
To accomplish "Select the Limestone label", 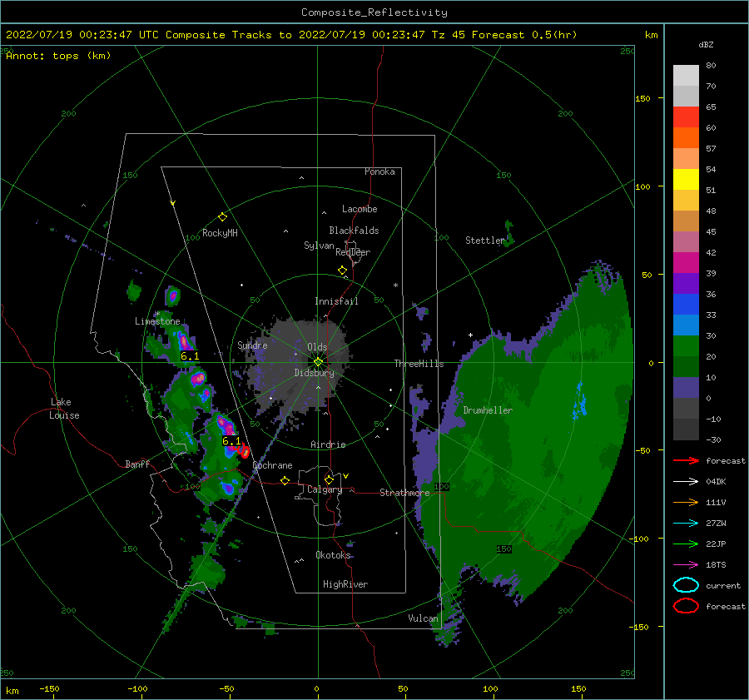I will tap(157, 321).
